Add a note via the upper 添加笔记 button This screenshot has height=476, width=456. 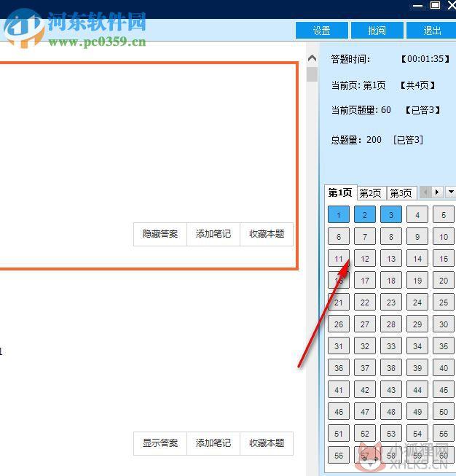213,234
